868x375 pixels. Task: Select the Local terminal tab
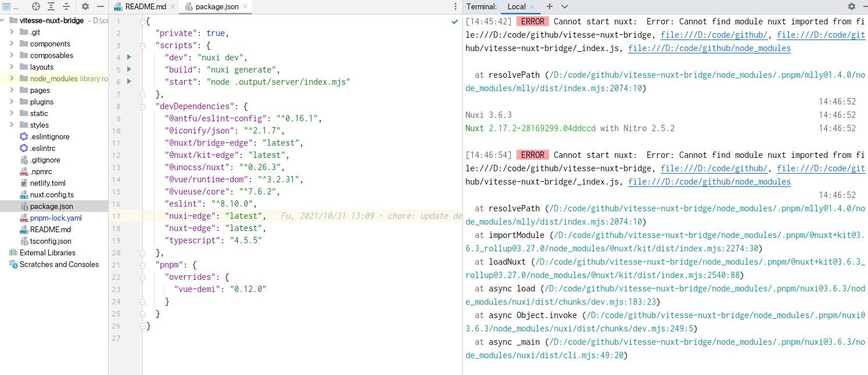517,6
